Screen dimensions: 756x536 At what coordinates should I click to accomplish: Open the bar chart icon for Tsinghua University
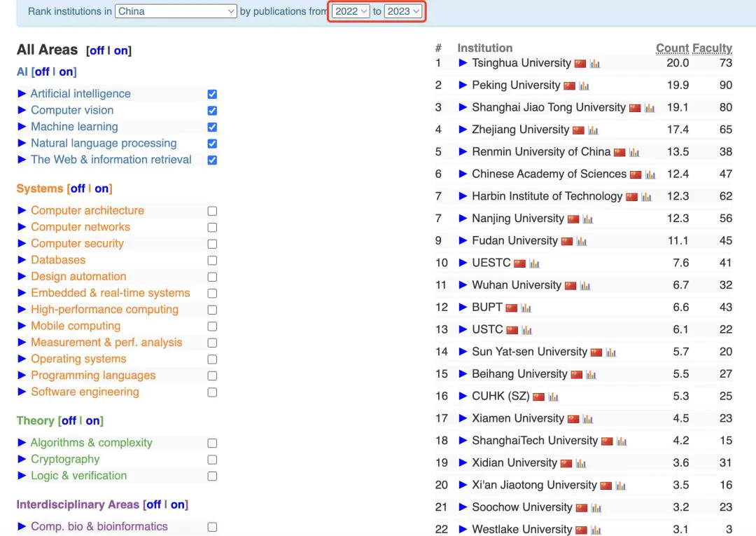[594, 64]
